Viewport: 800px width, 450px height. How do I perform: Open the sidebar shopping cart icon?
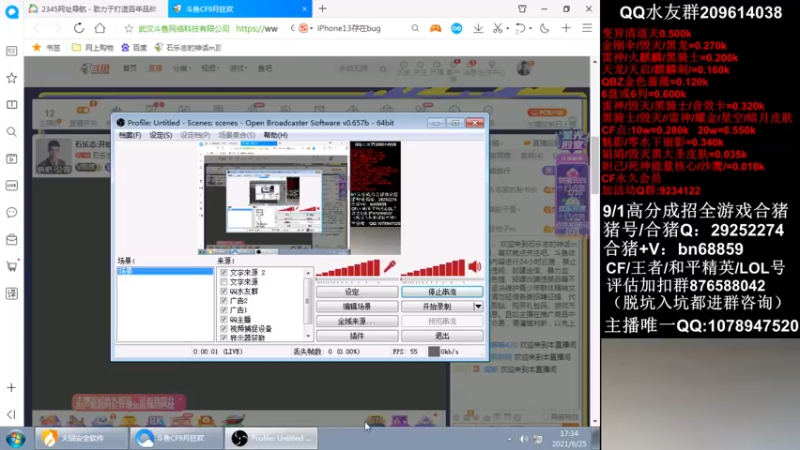11,266
